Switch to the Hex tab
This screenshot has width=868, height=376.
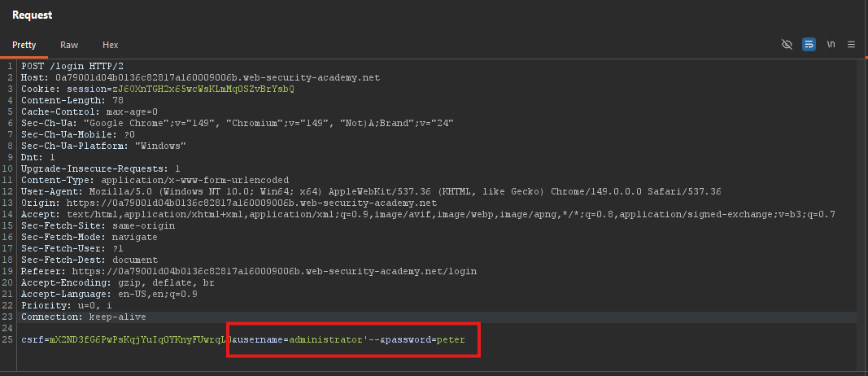(110, 45)
